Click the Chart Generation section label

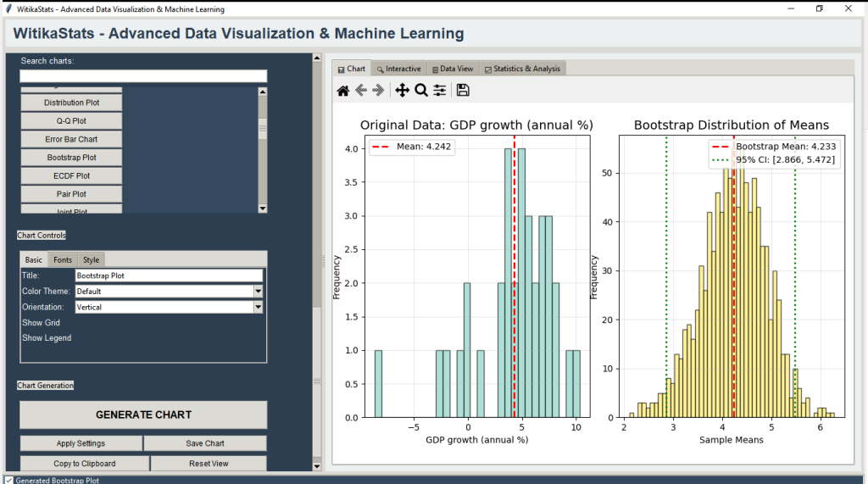click(x=46, y=386)
